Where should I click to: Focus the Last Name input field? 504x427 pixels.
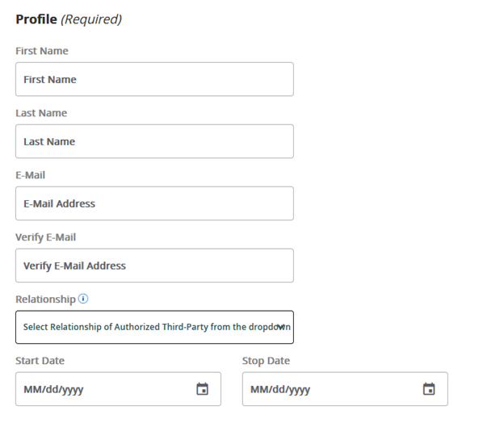click(x=154, y=141)
